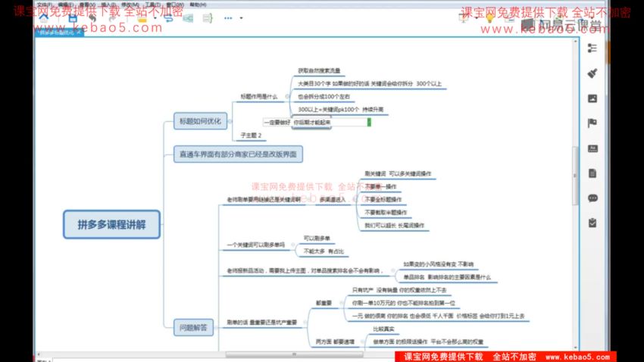
Task: Open the 帮助(H) menu
Action: click(198, 5)
